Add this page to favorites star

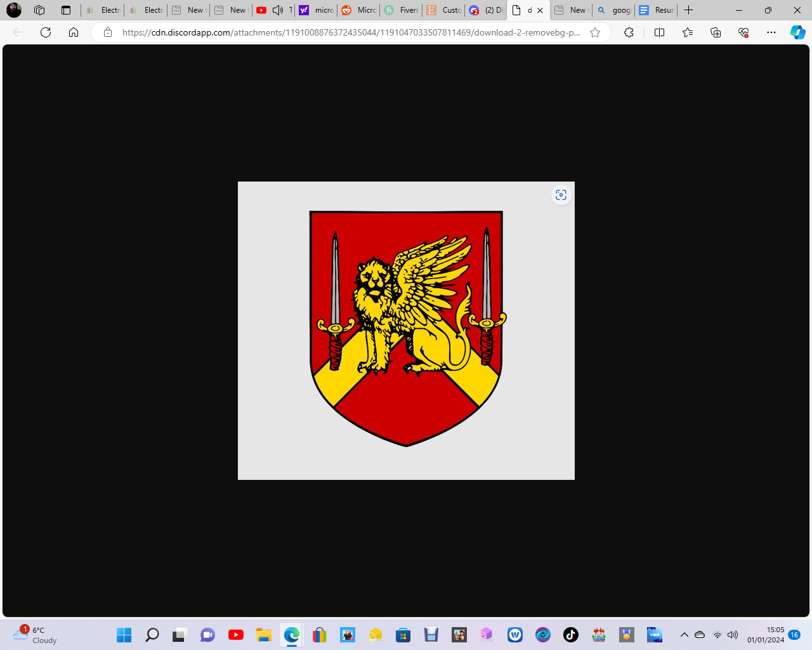595,32
